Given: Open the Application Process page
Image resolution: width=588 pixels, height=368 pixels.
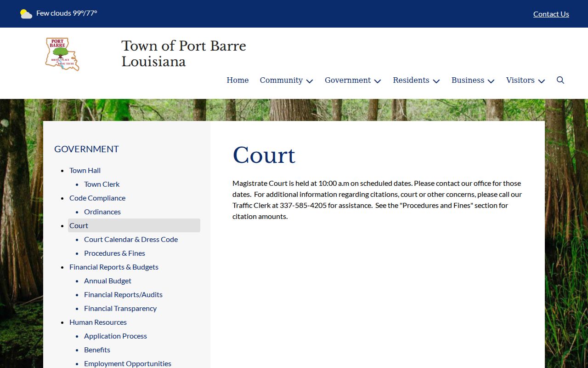Looking at the screenshot, I should coord(115,336).
